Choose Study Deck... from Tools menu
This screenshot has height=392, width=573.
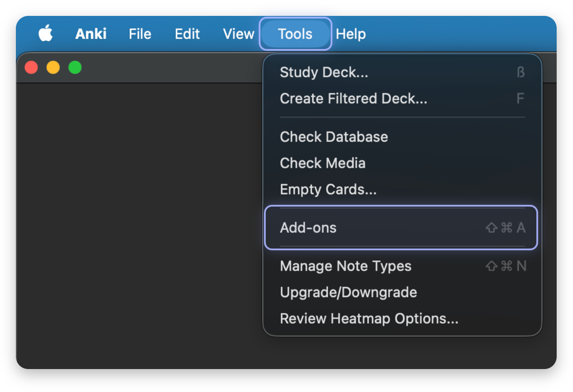click(402, 72)
